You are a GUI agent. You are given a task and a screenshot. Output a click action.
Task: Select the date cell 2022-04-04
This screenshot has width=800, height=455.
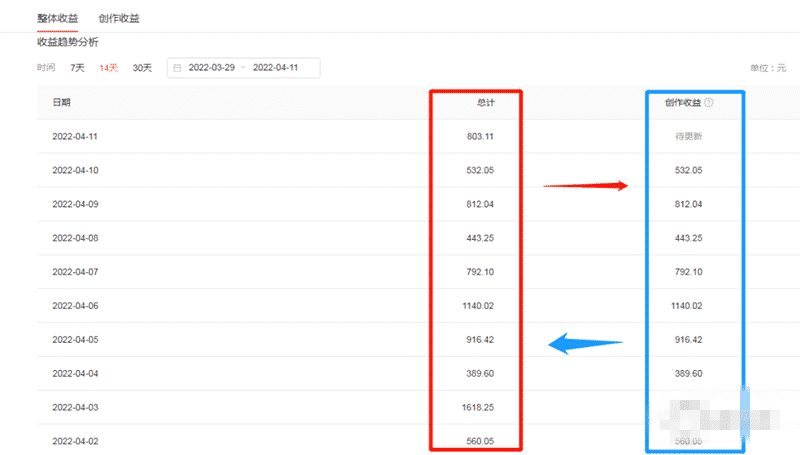[75, 373]
